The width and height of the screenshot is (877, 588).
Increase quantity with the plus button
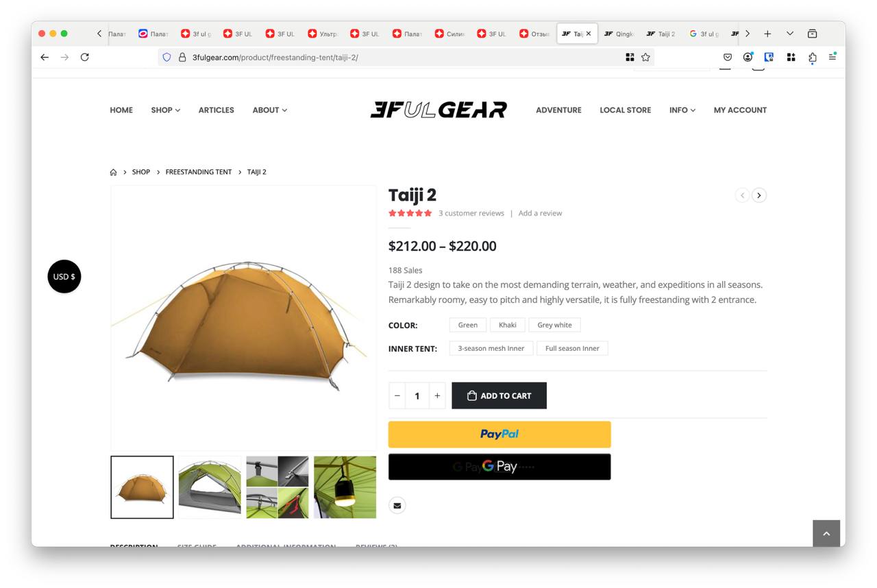(x=437, y=395)
